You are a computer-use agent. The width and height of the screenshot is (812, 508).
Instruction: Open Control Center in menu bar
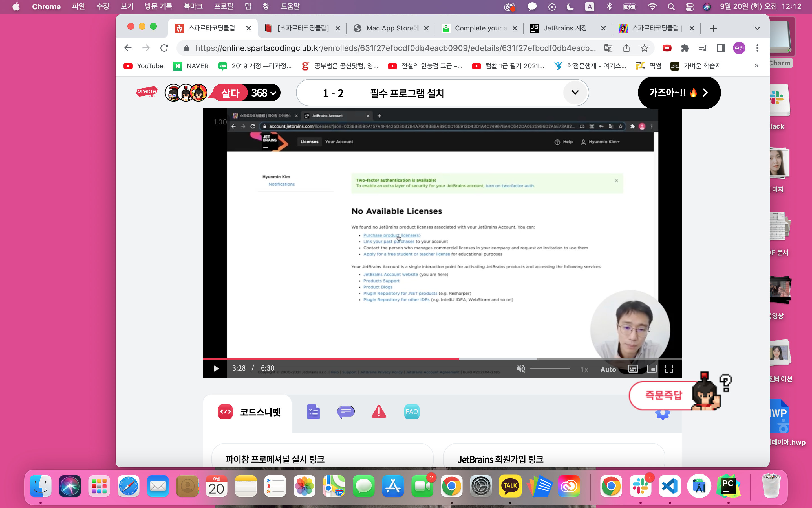[689, 7]
